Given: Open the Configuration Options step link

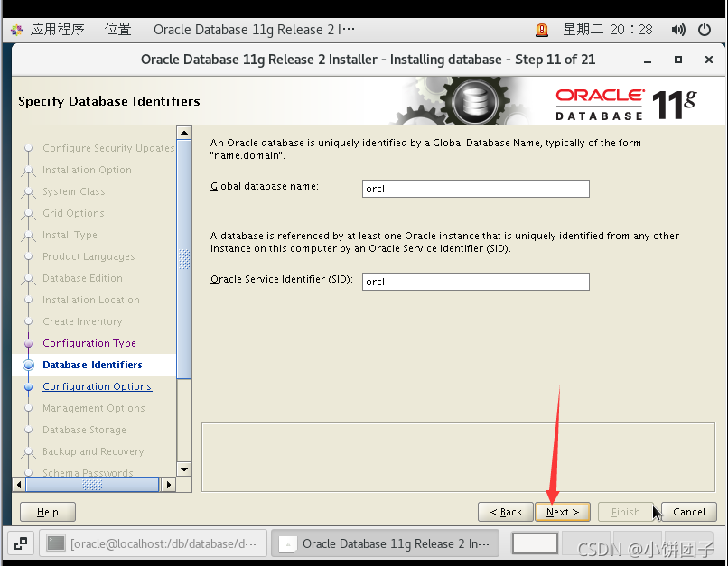Looking at the screenshot, I should (x=97, y=386).
